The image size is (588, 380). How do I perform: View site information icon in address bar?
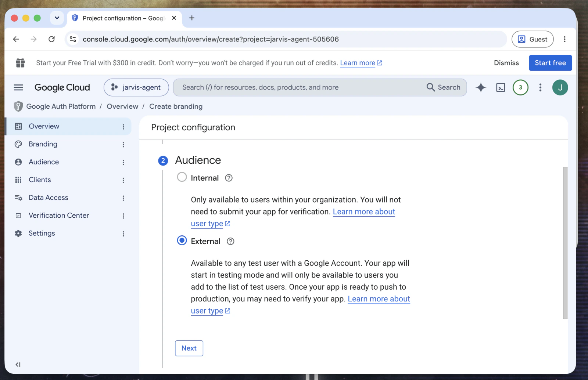(x=73, y=39)
